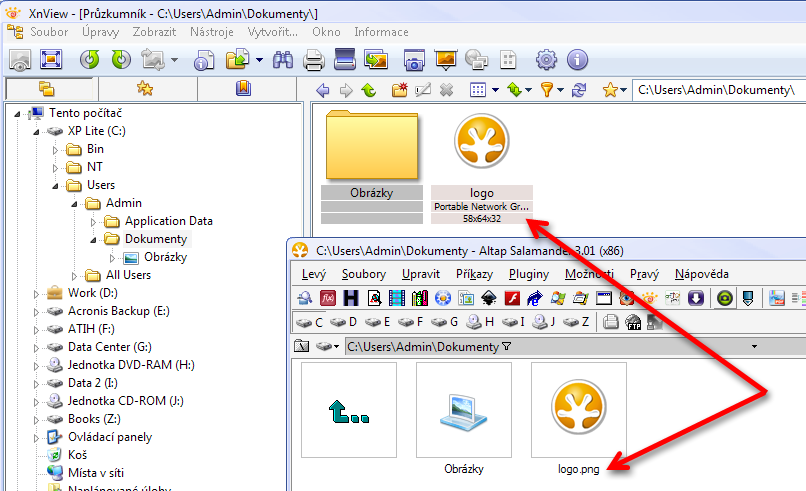This screenshot has width=806, height=491.
Task: Select drive H DVD in Salamander drive bar
Action: [x=480, y=322]
